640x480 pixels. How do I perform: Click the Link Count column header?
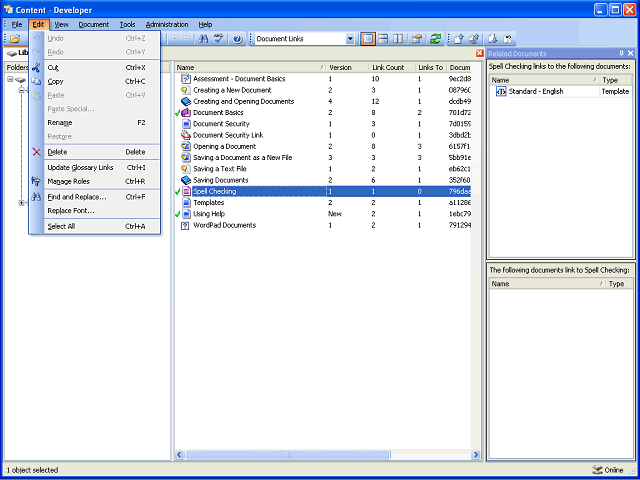pyautogui.click(x=393, y=67)
